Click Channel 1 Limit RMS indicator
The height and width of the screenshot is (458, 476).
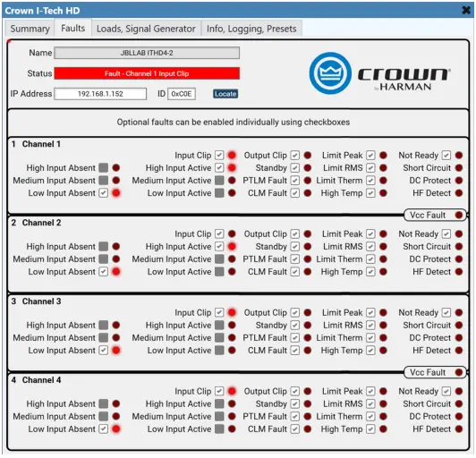tap(384, 168)
